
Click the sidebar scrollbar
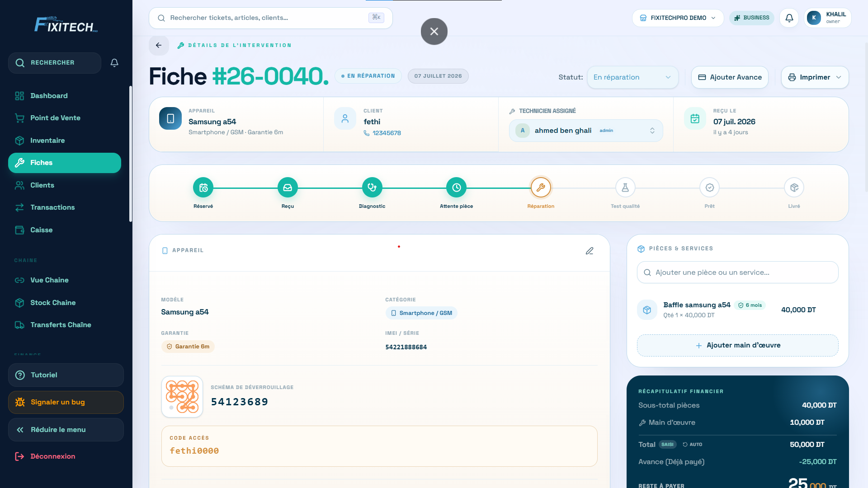(131, 154)
